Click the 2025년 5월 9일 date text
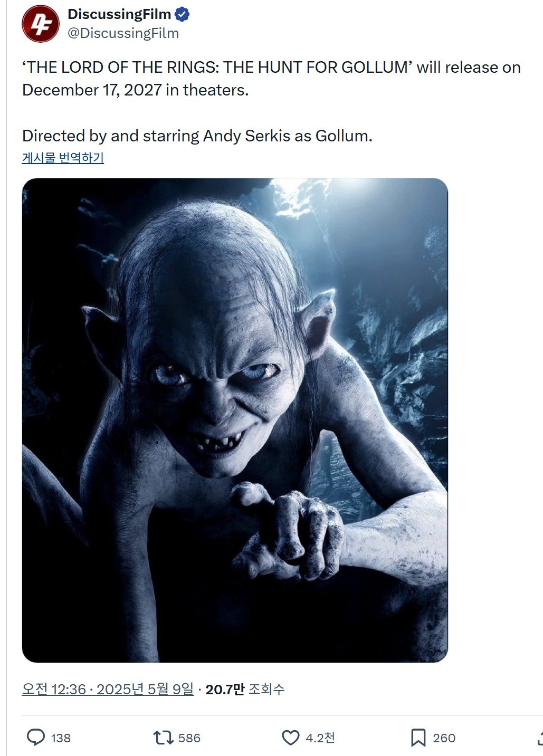The height and width of the screenshot is (756, 543). click(x=145, y=689)
